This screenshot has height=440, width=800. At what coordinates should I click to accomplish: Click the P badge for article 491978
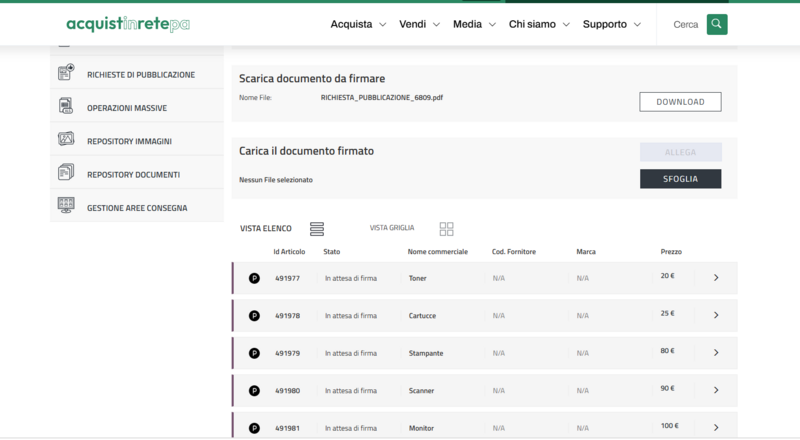click(x=254, y=316)
